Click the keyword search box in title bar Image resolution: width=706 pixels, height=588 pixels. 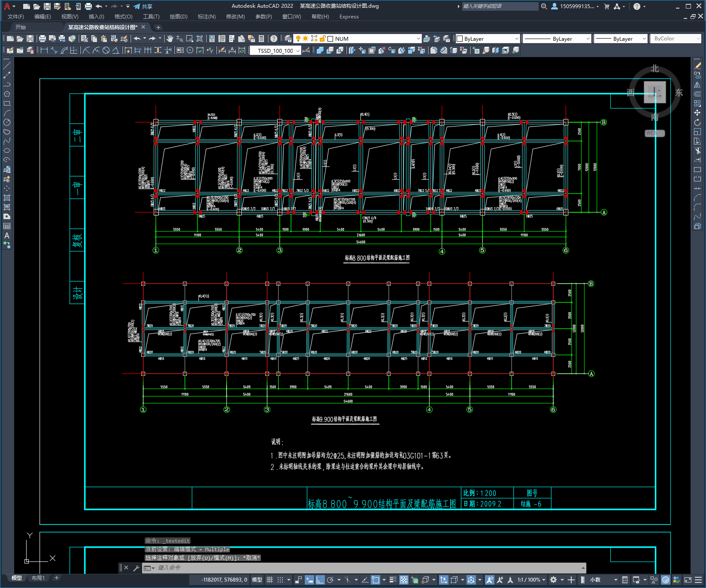(500, 6)
